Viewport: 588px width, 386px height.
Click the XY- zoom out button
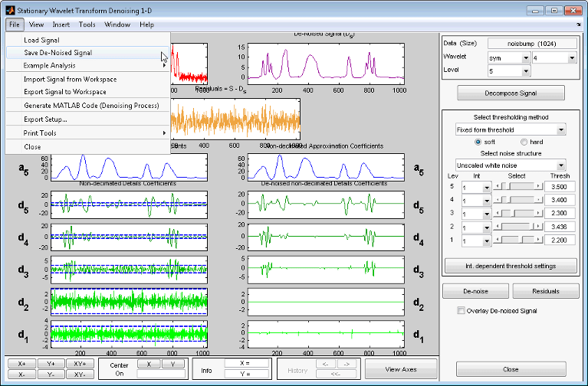click(x=79, y=374)
